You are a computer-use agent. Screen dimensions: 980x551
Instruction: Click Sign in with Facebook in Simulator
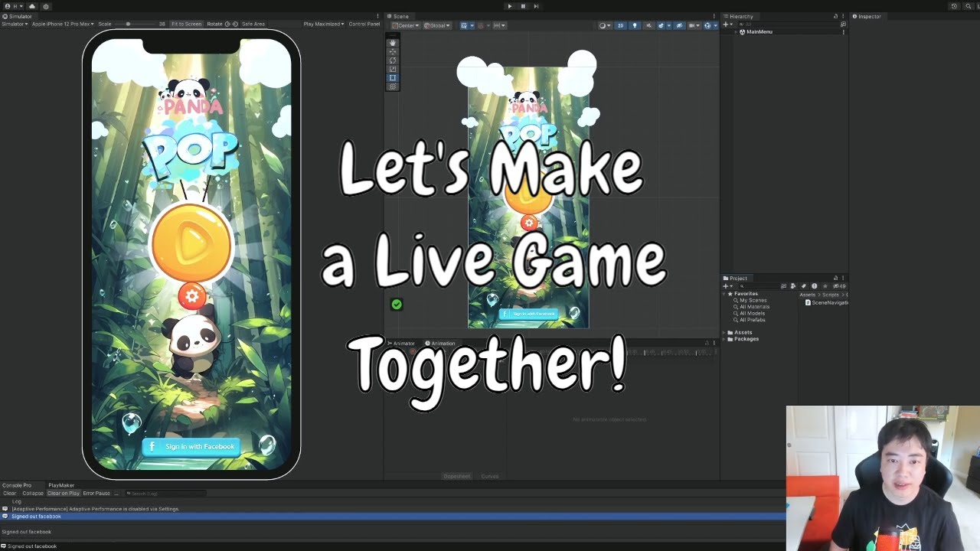click(191, 446)
